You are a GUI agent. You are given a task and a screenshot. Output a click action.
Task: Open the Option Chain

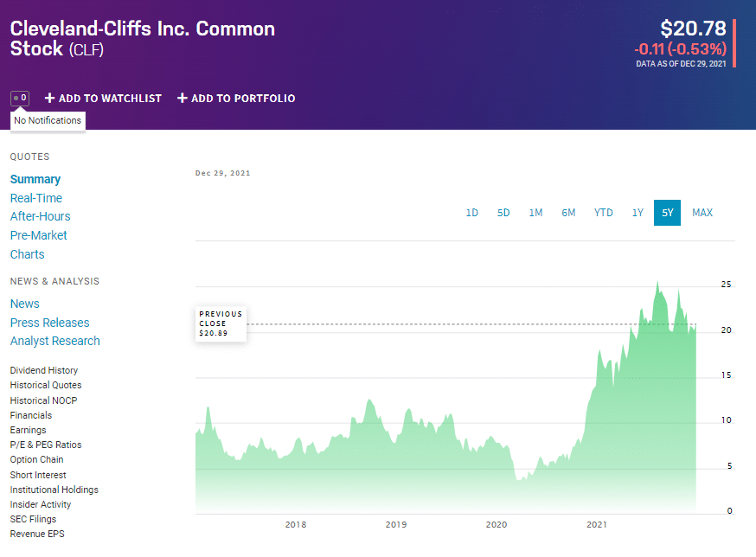pyautogui.click(x=36, y=459)
